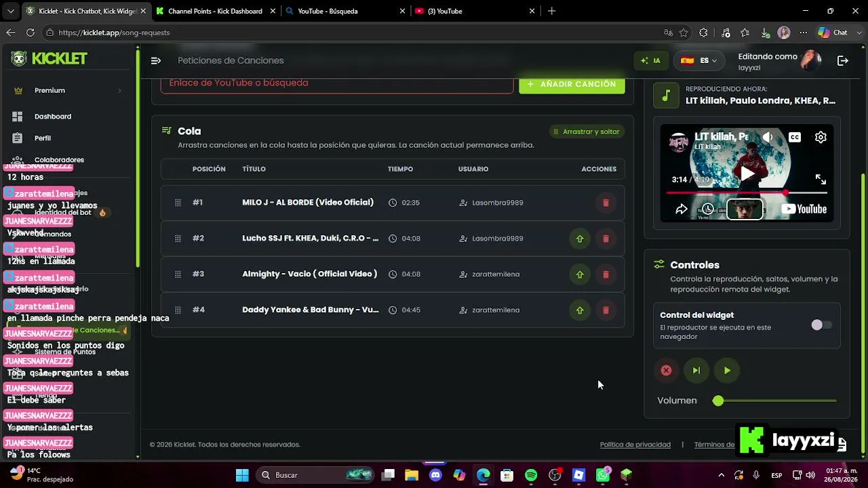This screenshot has height=488, width=868.
Task: Delete MILO J - AL BORDE from queue
Action: (x=606, y=203)
